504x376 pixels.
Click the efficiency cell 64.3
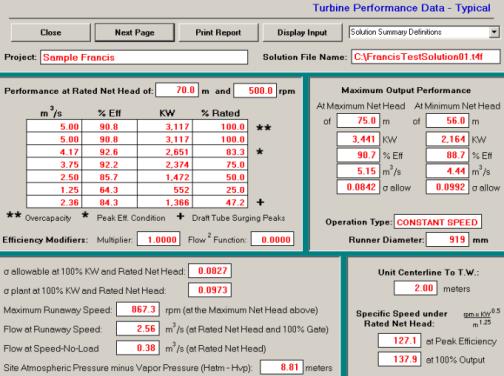tap(109, 190)
